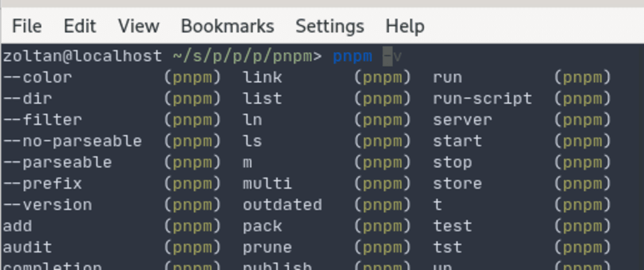Click the 'ls' completion entry
This screenshot has height=270, width=644.
(x=252, y=141)
